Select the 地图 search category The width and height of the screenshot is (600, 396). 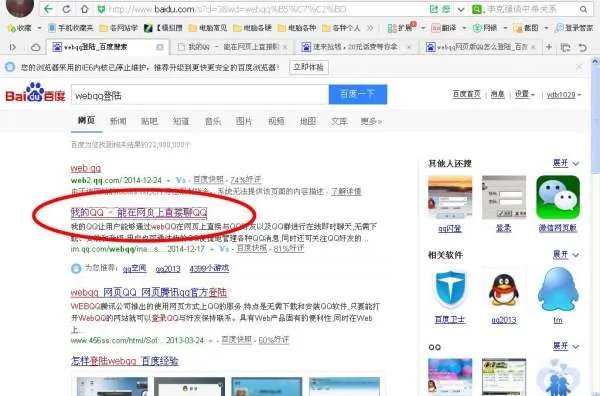click(x=308, y=121)
